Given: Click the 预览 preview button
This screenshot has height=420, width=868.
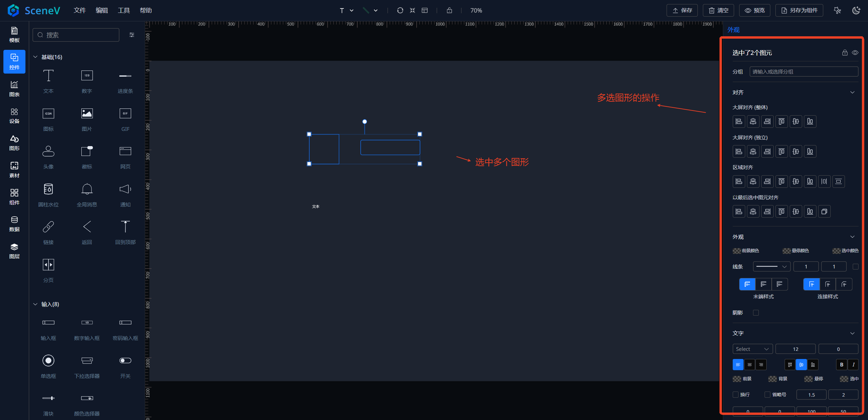Looking at the screenshot, I should [754, 11].
